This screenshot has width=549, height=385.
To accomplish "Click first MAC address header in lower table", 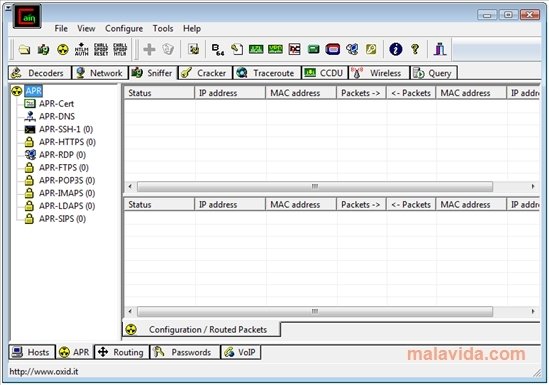I will 301,205.
